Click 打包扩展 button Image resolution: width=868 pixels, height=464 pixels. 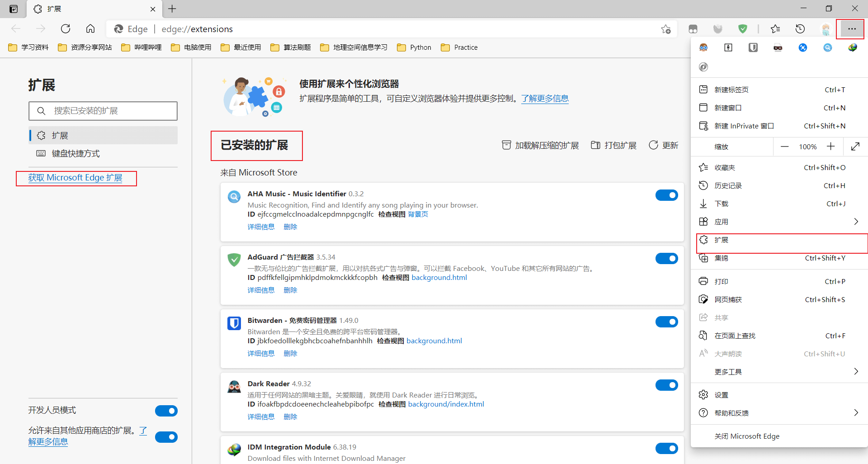click(613, 145)
